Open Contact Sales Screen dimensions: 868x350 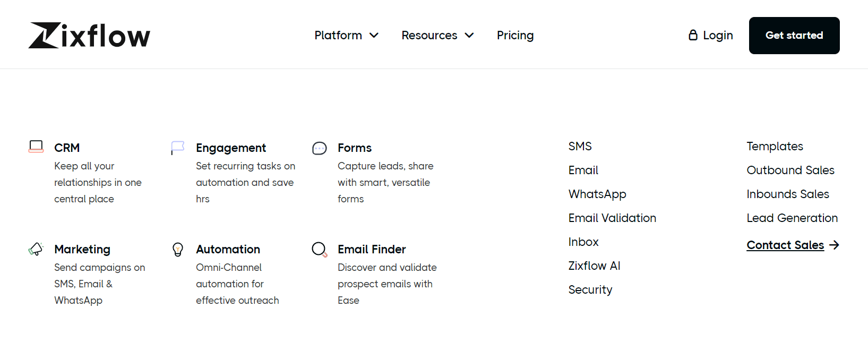[x=785, y=245]
